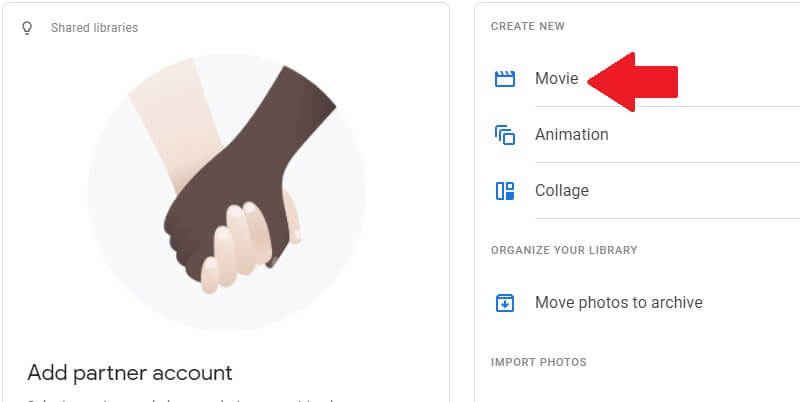Click the Add partner account heading
This screenshot has height=402, width=800.
[x=130, y=373]
